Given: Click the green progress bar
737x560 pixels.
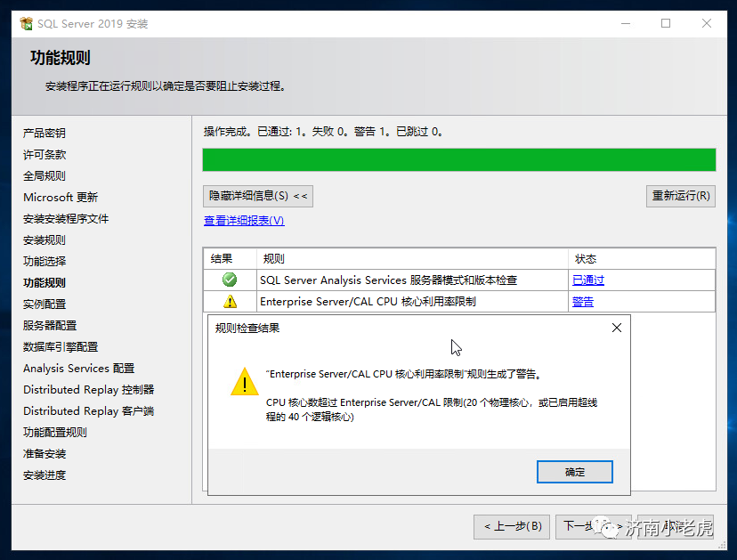Looking at the screenshot, I should point(459,160).
